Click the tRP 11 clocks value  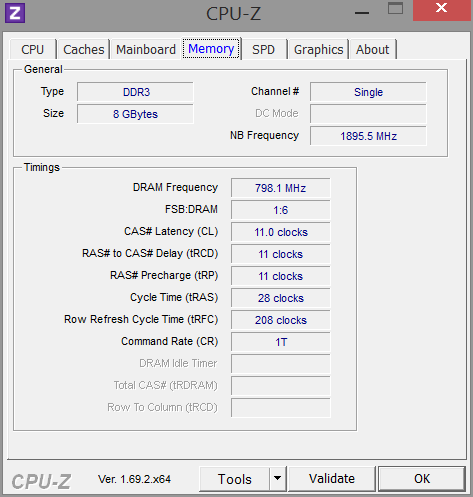click(281, 276)
